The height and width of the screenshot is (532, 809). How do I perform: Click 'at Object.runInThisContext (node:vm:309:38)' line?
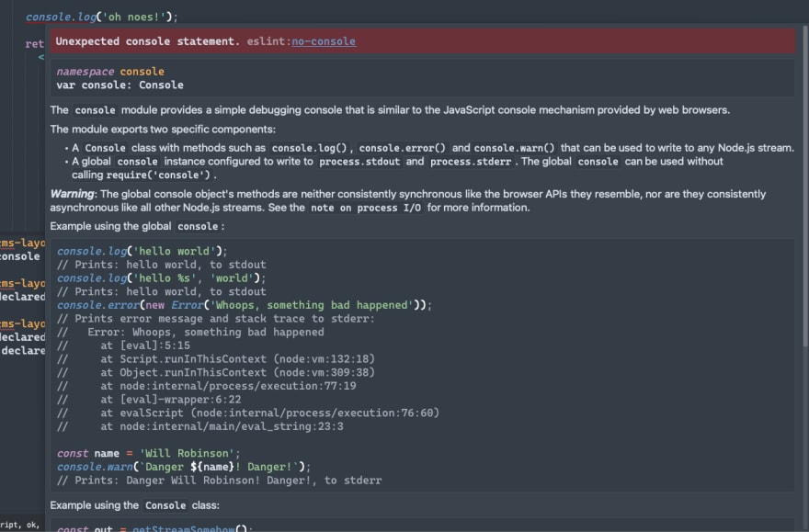pos(216,373)
